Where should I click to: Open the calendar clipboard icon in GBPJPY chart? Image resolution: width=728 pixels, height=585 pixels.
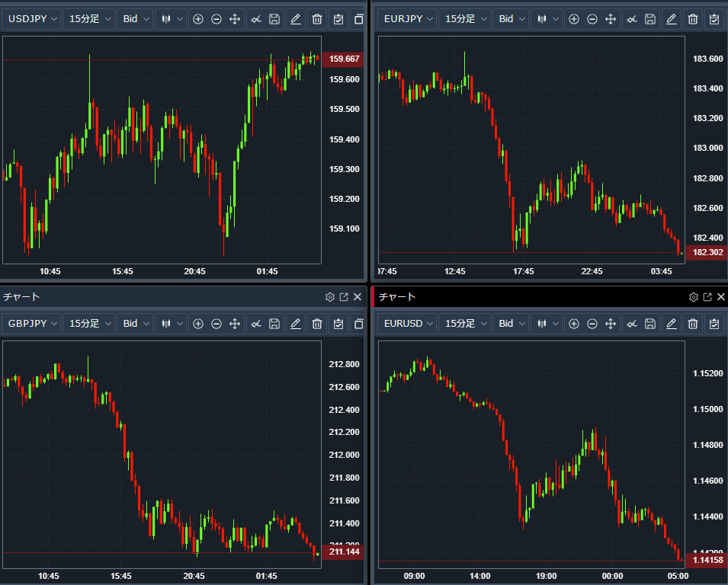pyautogui.click(x=338, y=324)
